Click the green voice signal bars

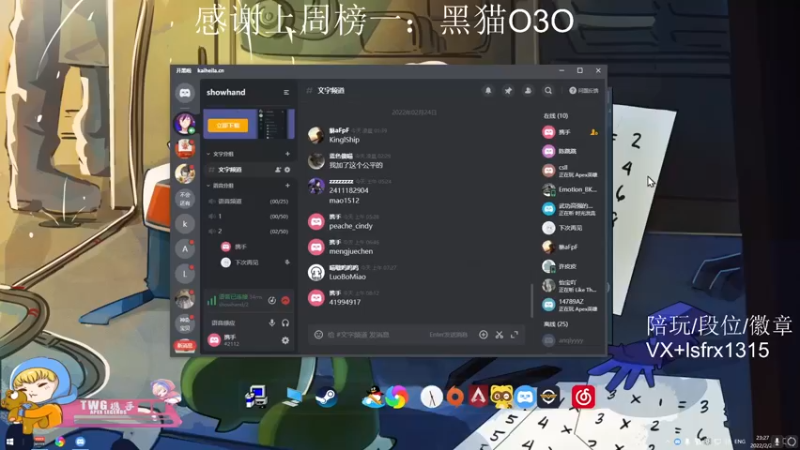[211, 300]
